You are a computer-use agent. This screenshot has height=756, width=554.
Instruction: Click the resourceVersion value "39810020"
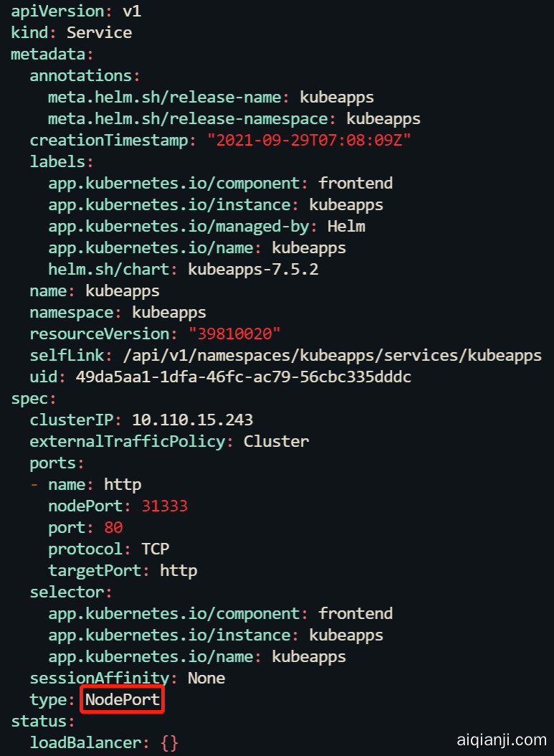click(234, 334)
